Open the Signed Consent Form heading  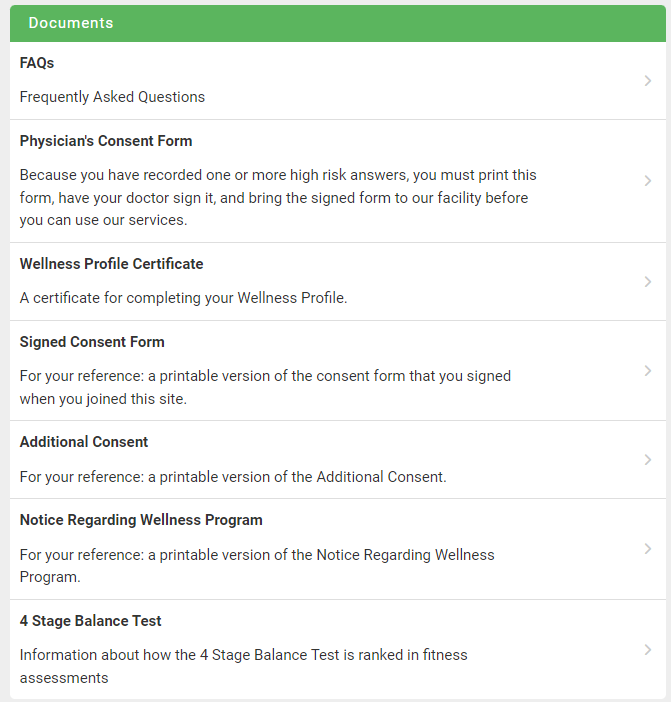coord(92,342)
